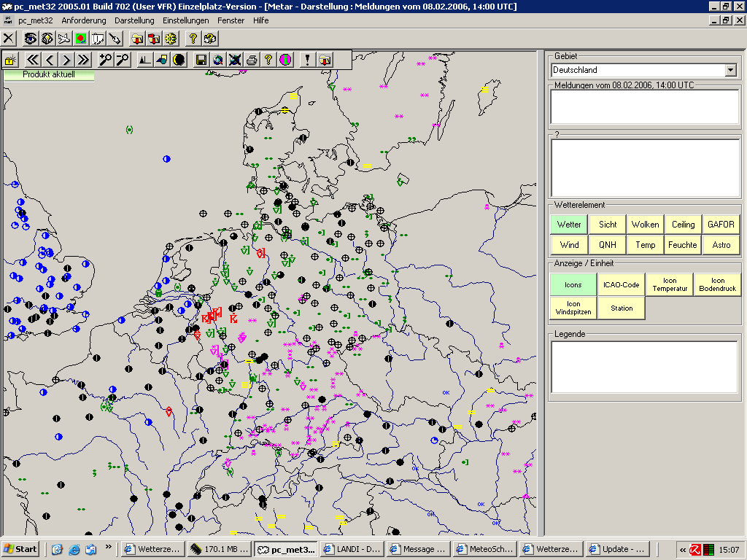747x560 pixels.
Task: Switch the weather element to Wind
Action: pos(569,245)
